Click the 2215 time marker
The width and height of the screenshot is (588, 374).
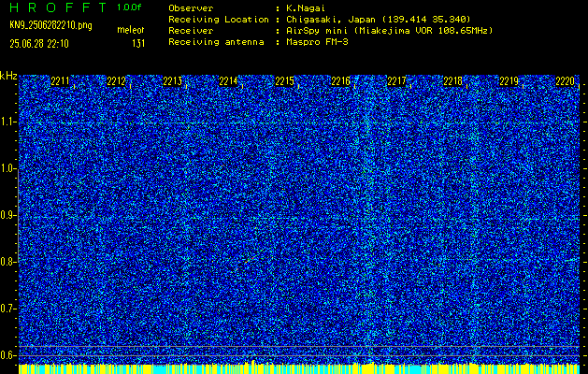tap(284, 81)
